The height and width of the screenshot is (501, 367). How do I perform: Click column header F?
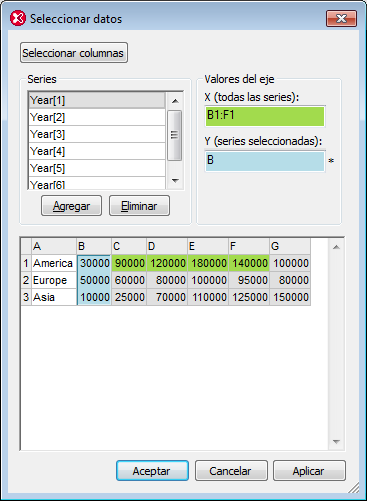249,246
